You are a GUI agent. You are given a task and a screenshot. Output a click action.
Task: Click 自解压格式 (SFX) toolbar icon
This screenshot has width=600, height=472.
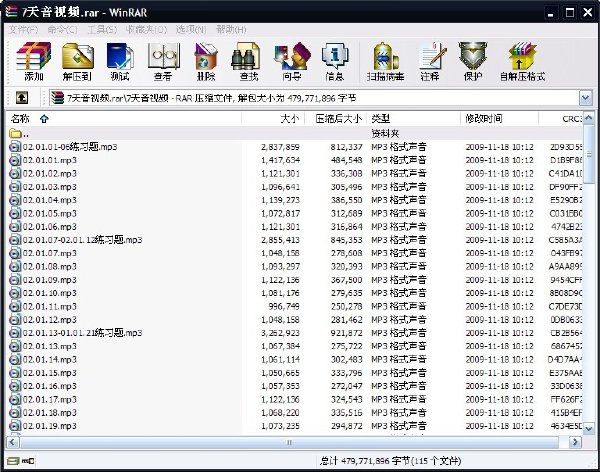(x=522, y=61)
